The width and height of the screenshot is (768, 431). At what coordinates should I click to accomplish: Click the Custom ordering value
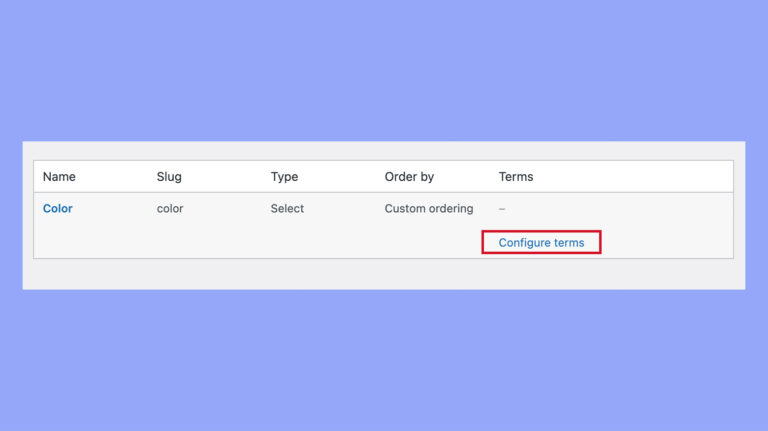click(429, 209)
